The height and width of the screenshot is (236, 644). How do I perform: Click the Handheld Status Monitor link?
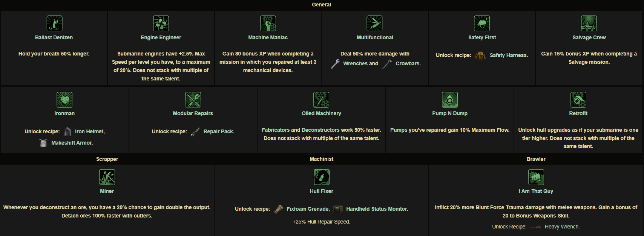click(x=377, y=209)
